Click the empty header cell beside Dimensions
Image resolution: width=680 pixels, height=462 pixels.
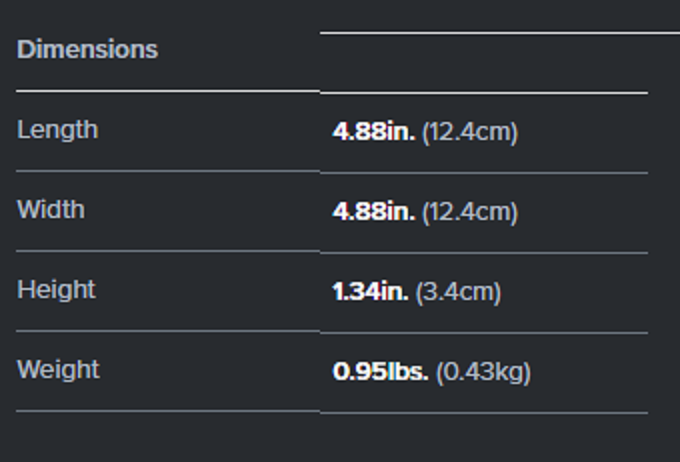pyautogui.click(x=483, y=62)
